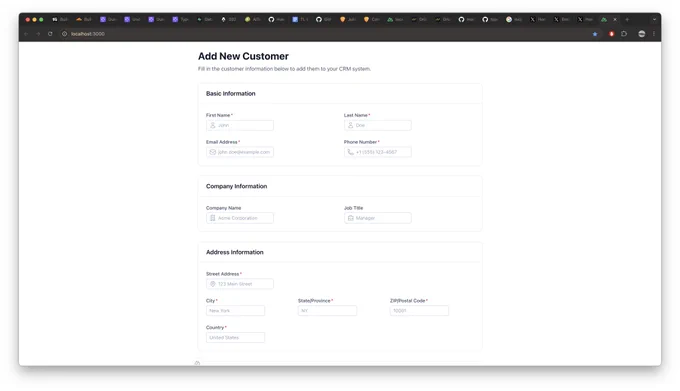Click the briefcase icon in Job Title field
The height and width of the screenshot is (391, 680).
click(x=350, y=218)
